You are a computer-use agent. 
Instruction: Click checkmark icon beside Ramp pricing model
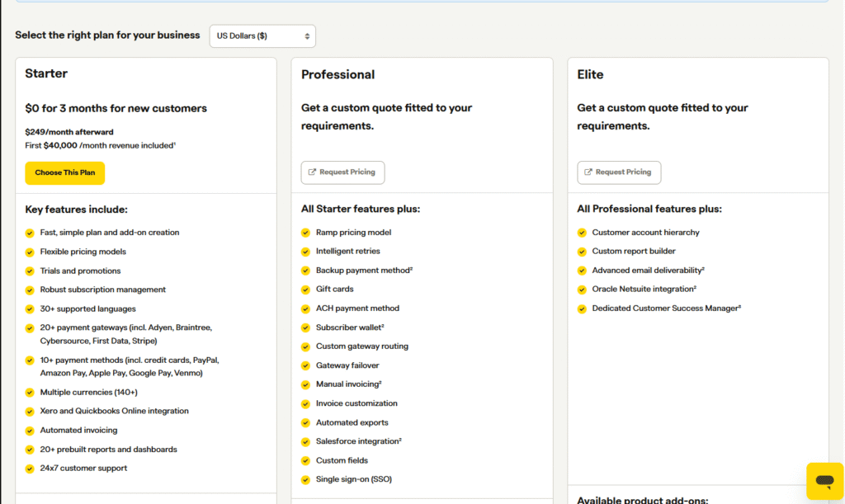(306, 233)
